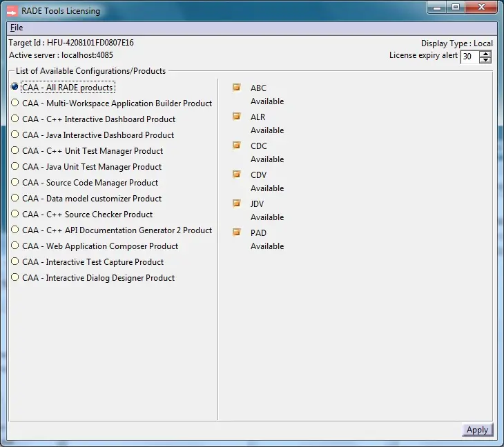
Task: Select Multi-Workspace Application Builder Product option
Action: [14, 103]
